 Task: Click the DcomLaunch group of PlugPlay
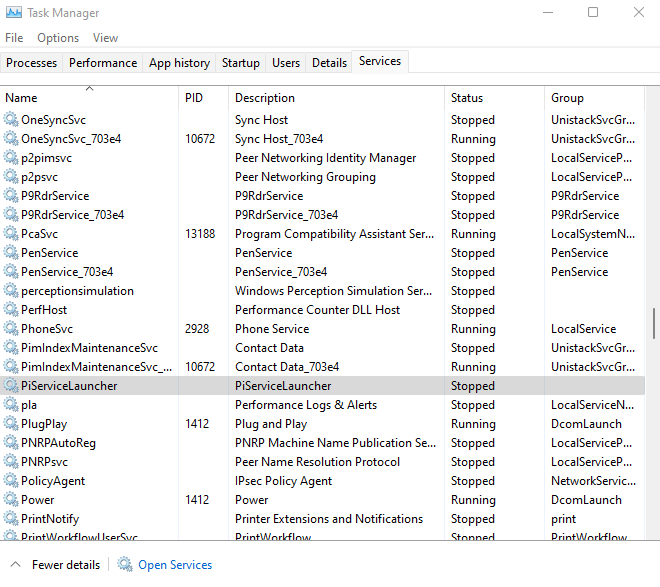(586, 424)
